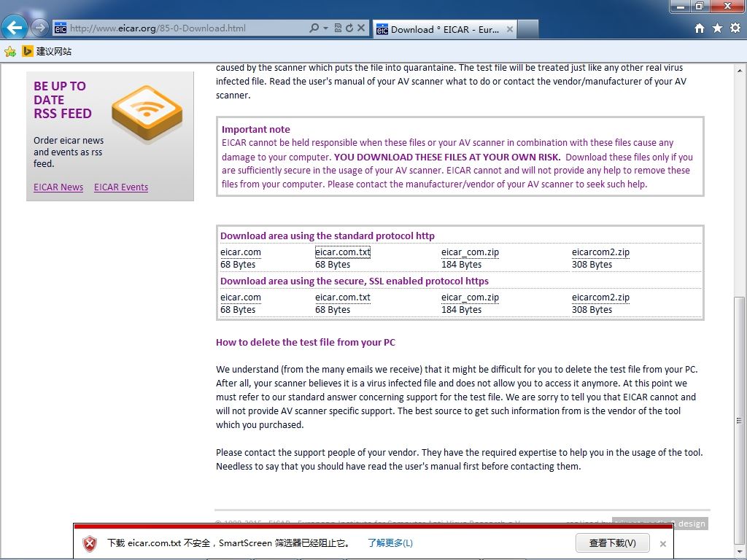Download eicarcom2.zip via https section

coord(600,297)
